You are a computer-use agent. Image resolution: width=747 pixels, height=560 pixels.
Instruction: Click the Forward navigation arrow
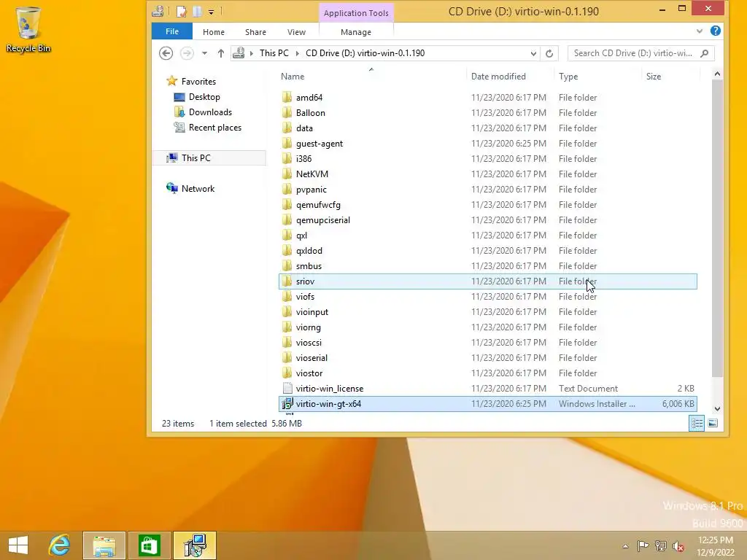pyautogui.click(x=187, y=52)
